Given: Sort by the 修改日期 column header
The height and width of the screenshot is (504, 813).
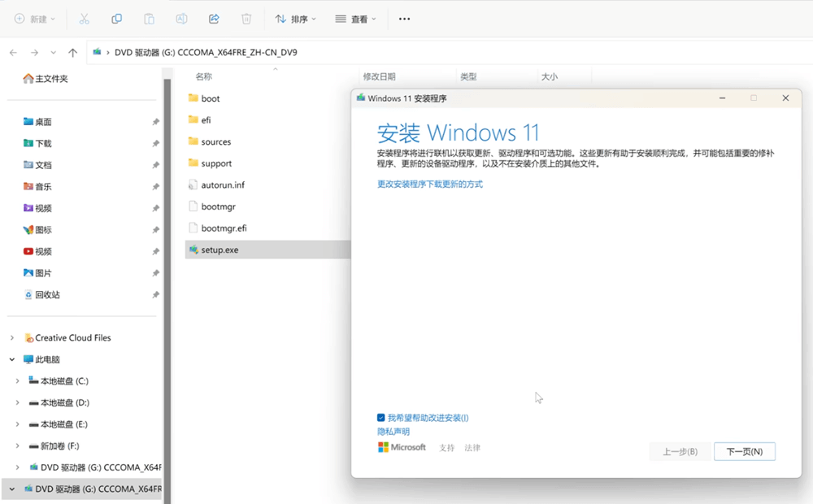Looking at the screenshot, I should coord(380,76).
